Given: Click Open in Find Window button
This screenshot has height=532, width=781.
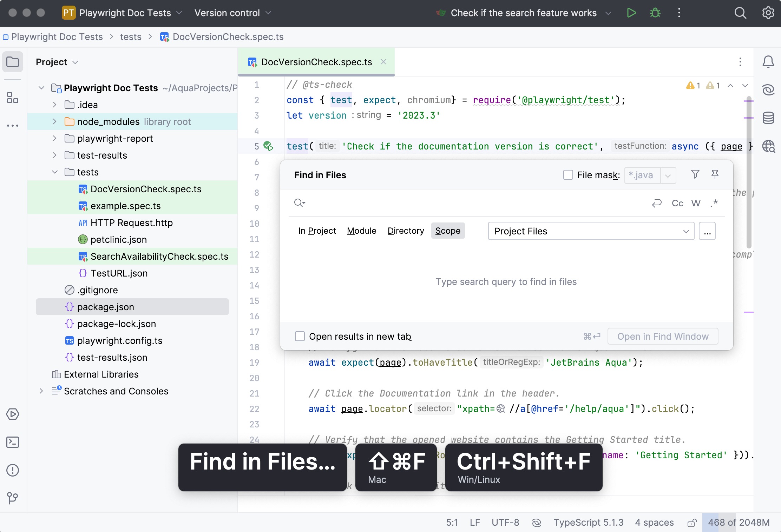Looking at the screenshot, I should coord(663,336).
